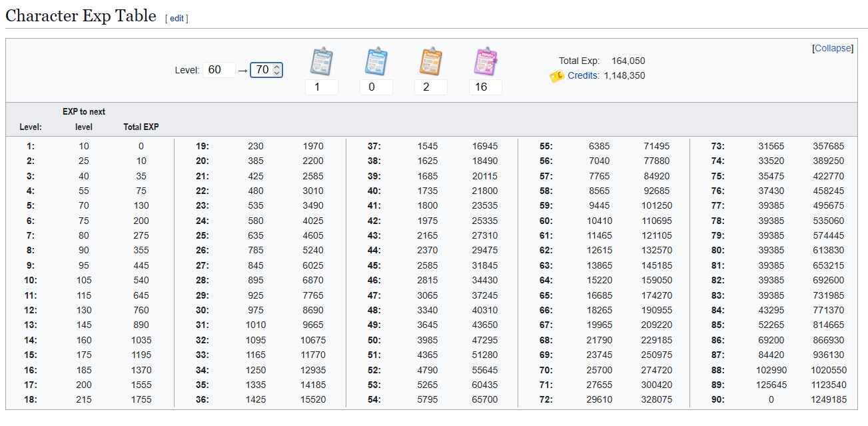Viewport: 868px width, 426px height.
Task: Click the total EXP value 1249185
Action: (827, 400)
